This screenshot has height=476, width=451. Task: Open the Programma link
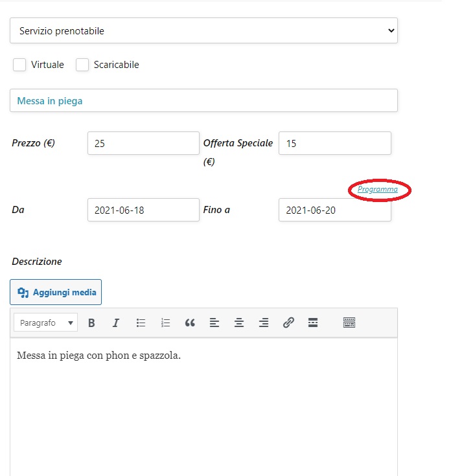coord(378,190)
